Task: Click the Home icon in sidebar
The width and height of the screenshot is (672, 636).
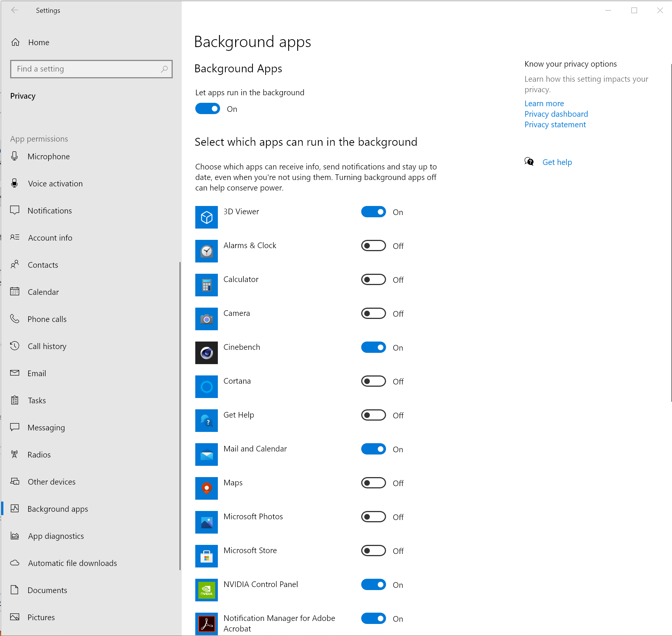Action: (x=15, y=42)
